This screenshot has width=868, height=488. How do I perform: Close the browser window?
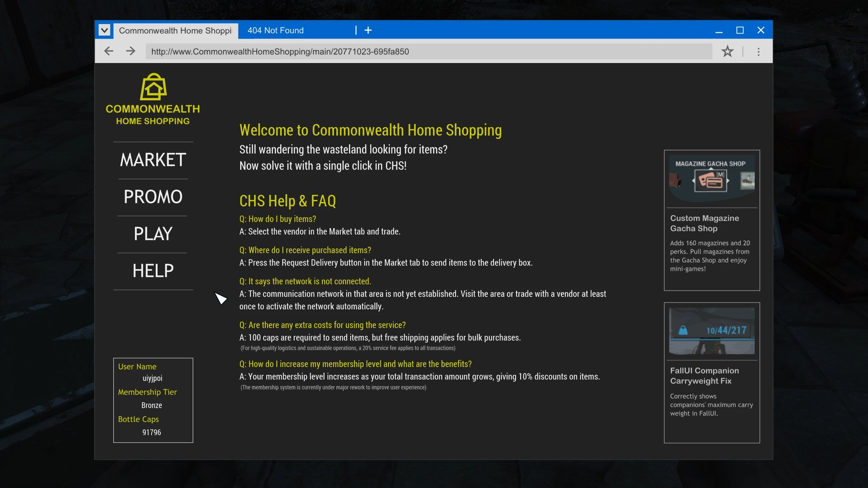click(x=761, y=30)
